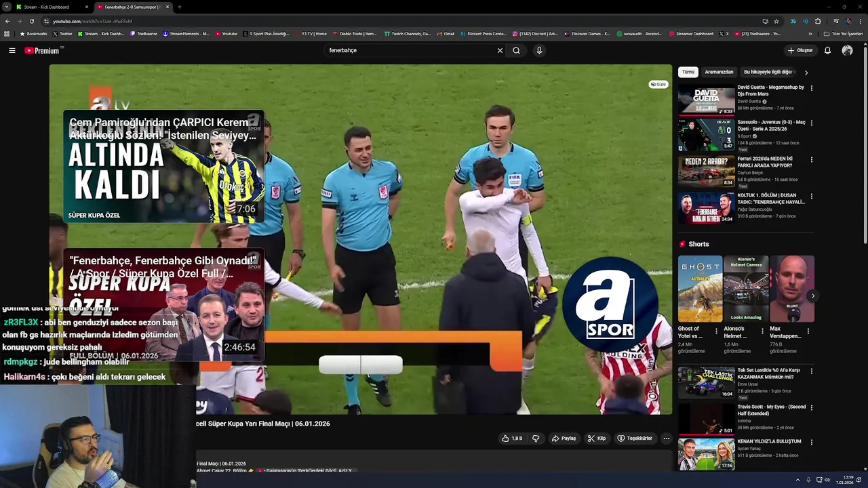This screenshot has width=868, height=488.
Task: Click the Teşekkürler thanks button
Action: click(635, 439)
